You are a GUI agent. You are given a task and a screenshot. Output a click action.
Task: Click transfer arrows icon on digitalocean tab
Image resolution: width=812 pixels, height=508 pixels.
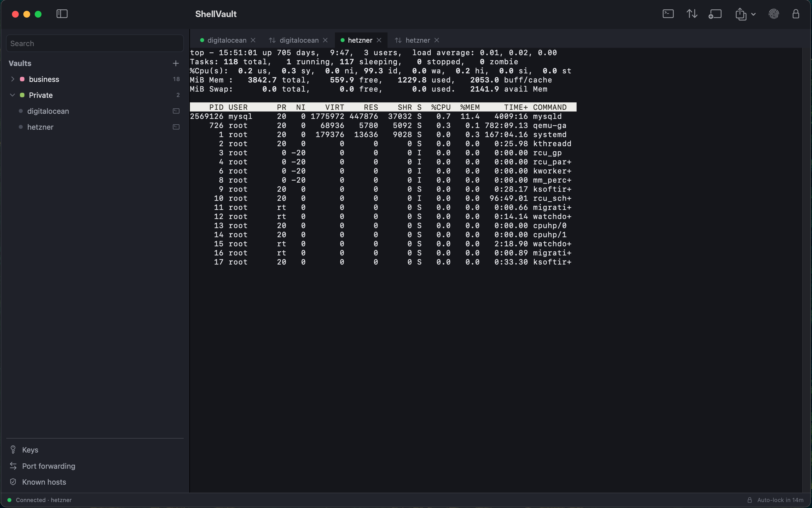(x=272, y=40)
